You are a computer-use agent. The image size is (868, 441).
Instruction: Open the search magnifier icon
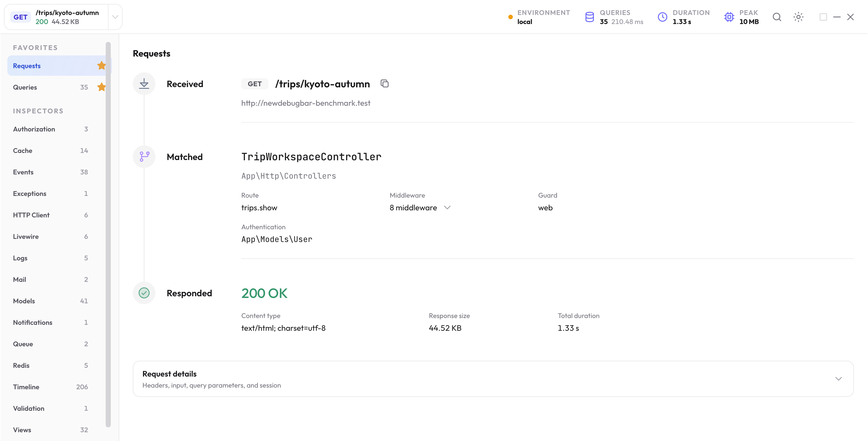pyautogui.click(x=777, y=17)
